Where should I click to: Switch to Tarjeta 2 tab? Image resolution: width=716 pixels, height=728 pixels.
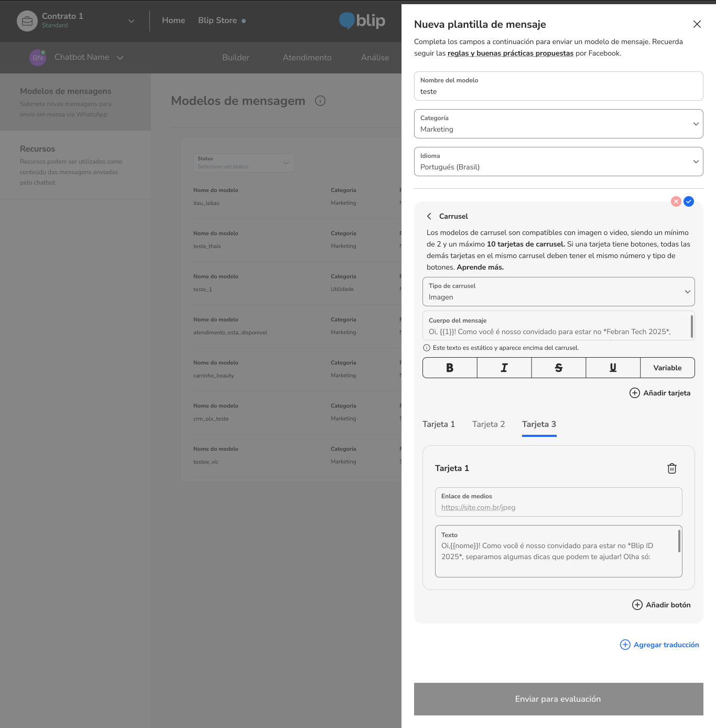(489, 424)
